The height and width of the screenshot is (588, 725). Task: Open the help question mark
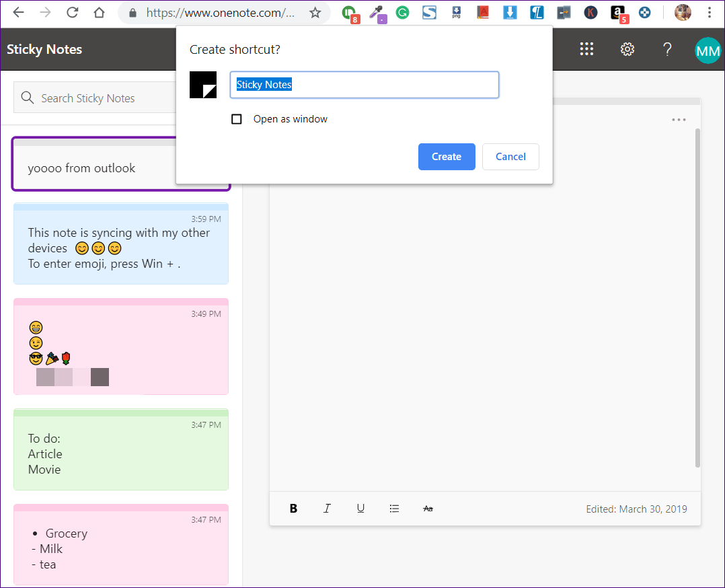click(x=667, y=49)
